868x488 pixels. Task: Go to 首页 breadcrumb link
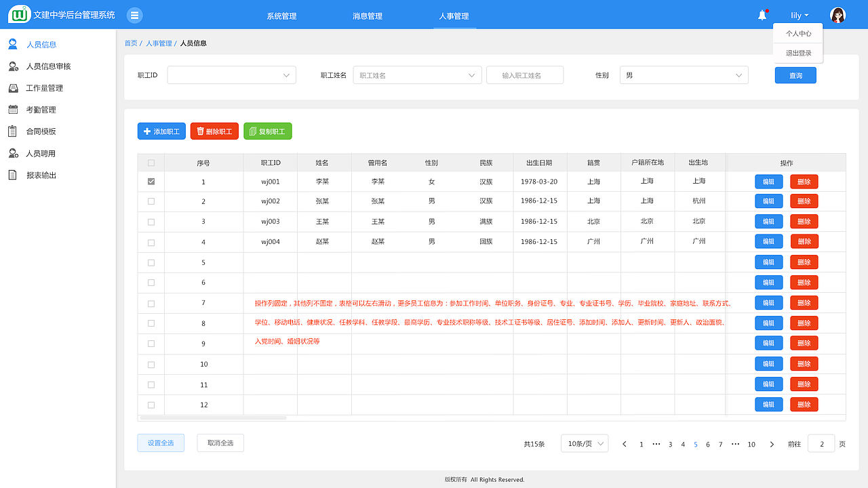click(x=130, y=43)
